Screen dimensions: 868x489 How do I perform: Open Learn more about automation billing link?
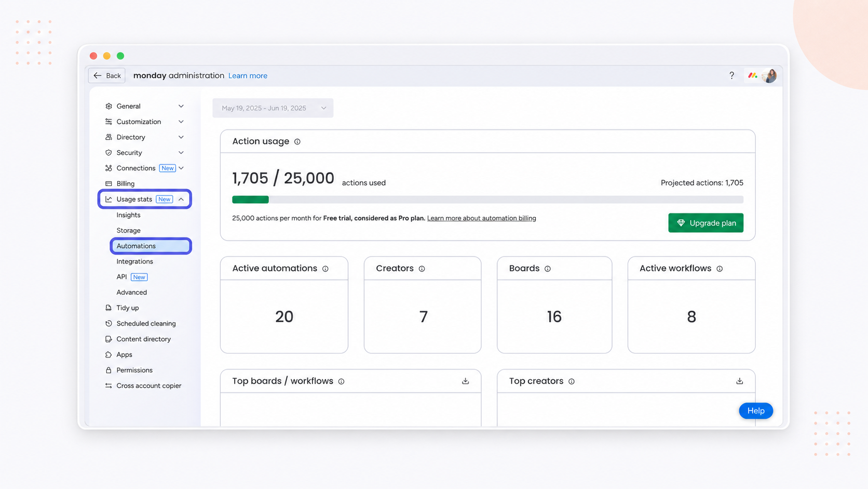pos(481,218)
